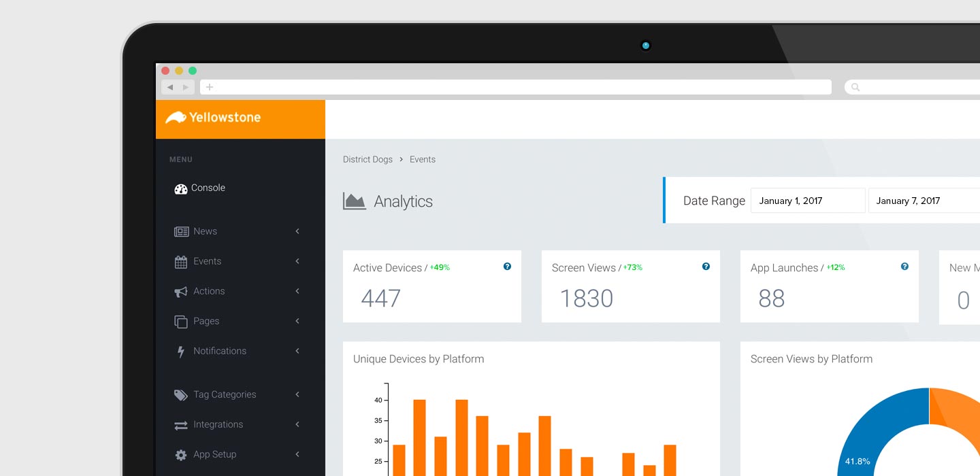Image resolution: width=980 pixels, height=476 pixels.
Task: Click the browser back arrow
Action: tap(170, 87)
